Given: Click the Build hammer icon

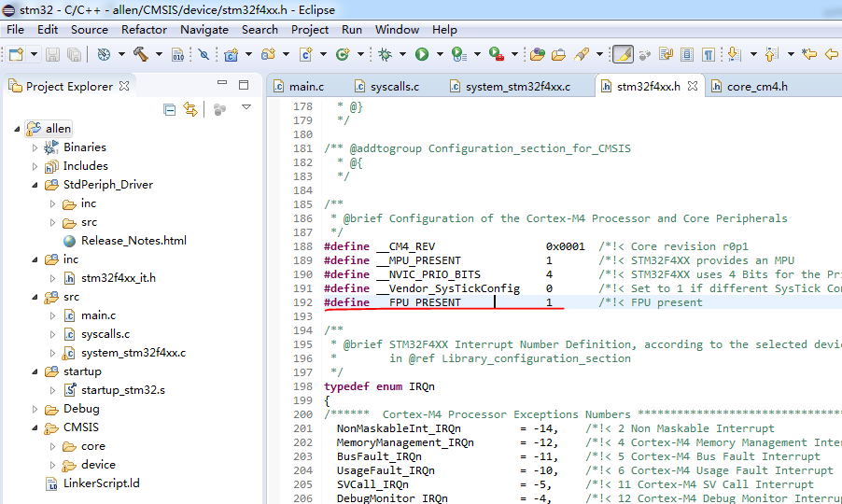Looking at the screenshot, I should click(x=141, y=54).
